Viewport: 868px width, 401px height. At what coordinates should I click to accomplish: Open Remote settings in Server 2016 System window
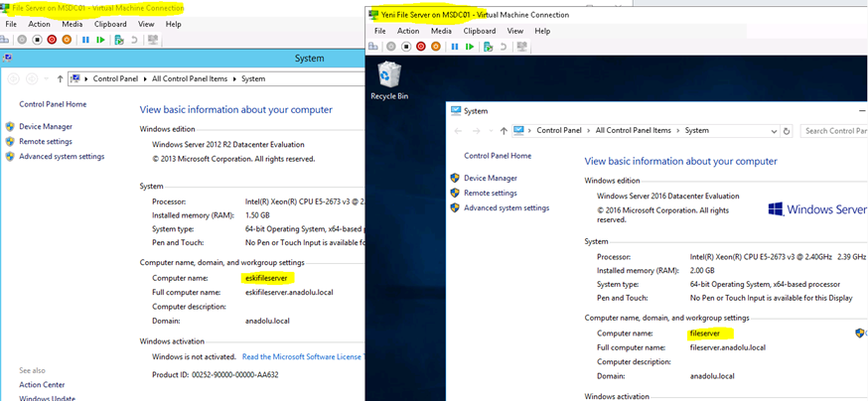click(491, 193)
